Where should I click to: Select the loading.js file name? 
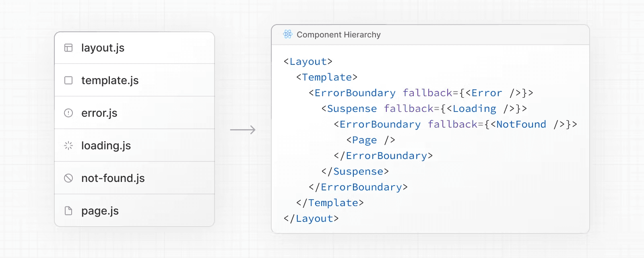(x=106, y=146)
